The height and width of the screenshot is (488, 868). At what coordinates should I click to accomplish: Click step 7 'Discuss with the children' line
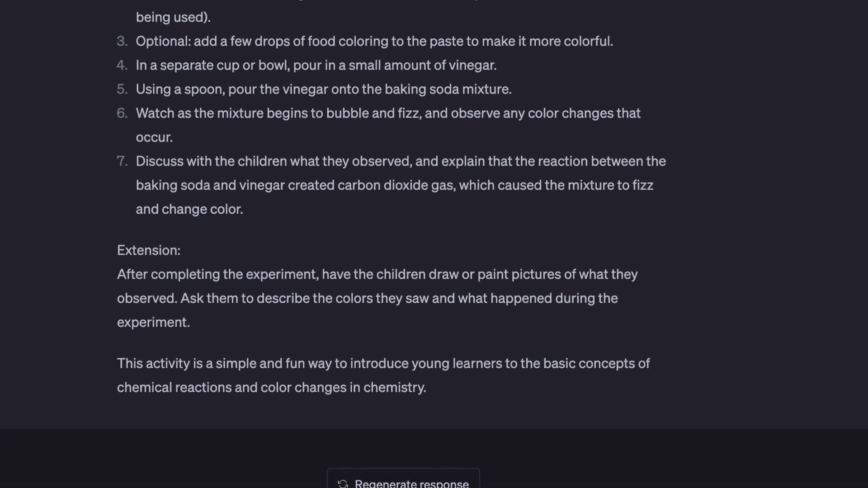point(401,161)
